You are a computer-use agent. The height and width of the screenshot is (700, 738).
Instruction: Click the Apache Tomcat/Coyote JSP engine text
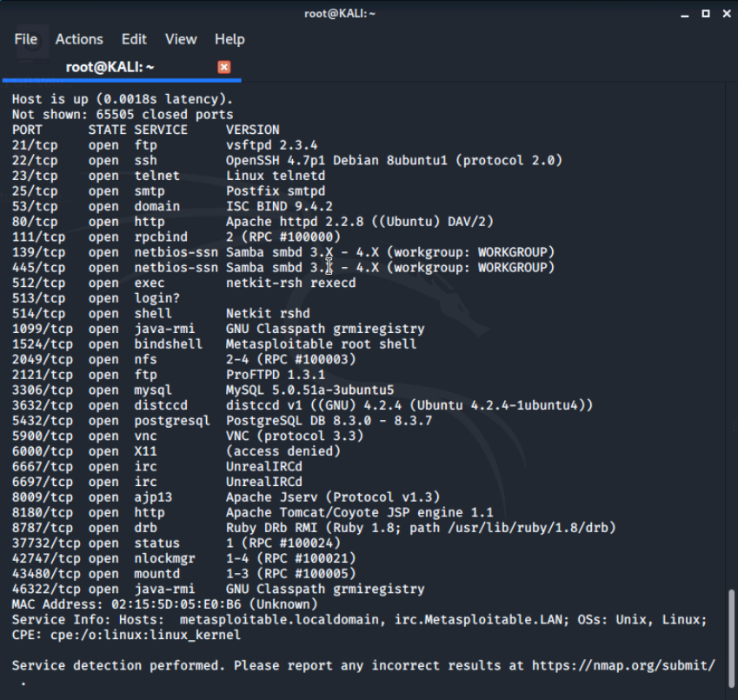[x=360, y=513]
